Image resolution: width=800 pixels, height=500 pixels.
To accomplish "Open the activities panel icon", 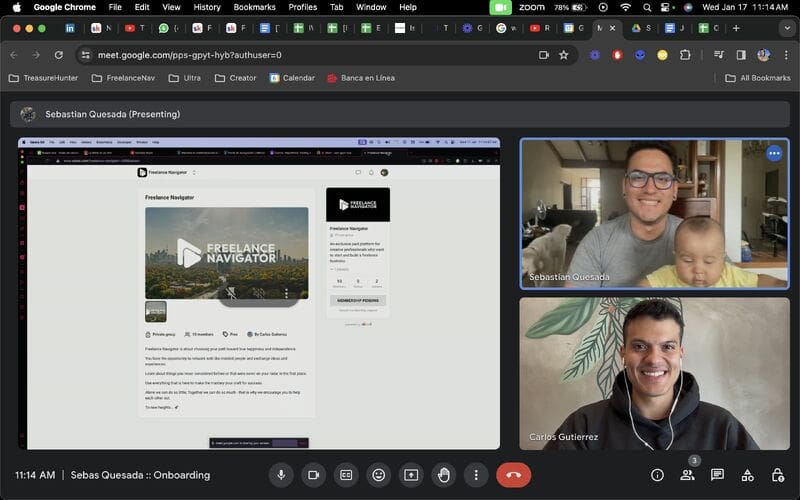I will click(x=747, y=475).
